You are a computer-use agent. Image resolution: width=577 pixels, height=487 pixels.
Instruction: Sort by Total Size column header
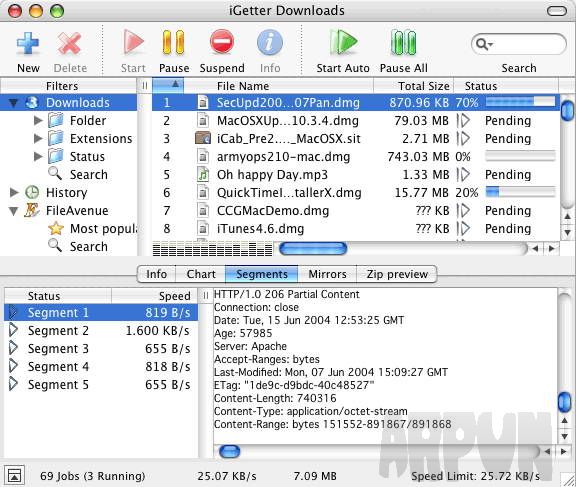414,86
